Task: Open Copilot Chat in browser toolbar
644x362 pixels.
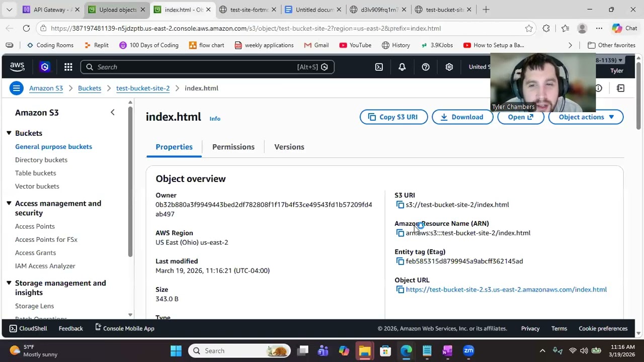Action: (624, 29)
